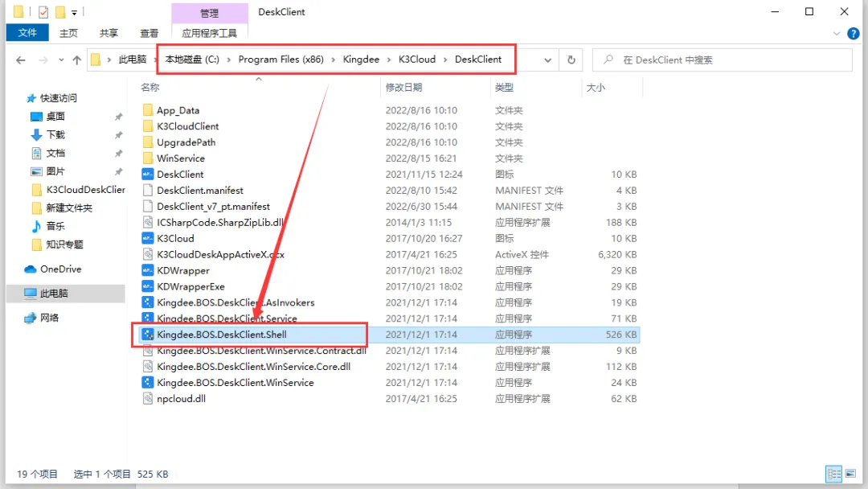Open recent locations dropdown arrow
Image resolution: width=868 pixels, height=489 pixels.
coord(61,60)
